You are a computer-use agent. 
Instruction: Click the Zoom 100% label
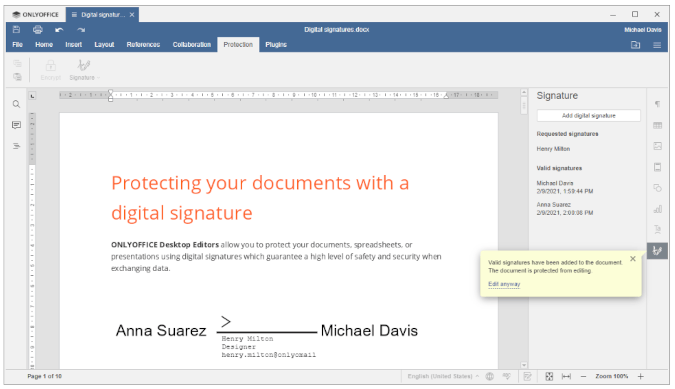[x=612, y=376]
